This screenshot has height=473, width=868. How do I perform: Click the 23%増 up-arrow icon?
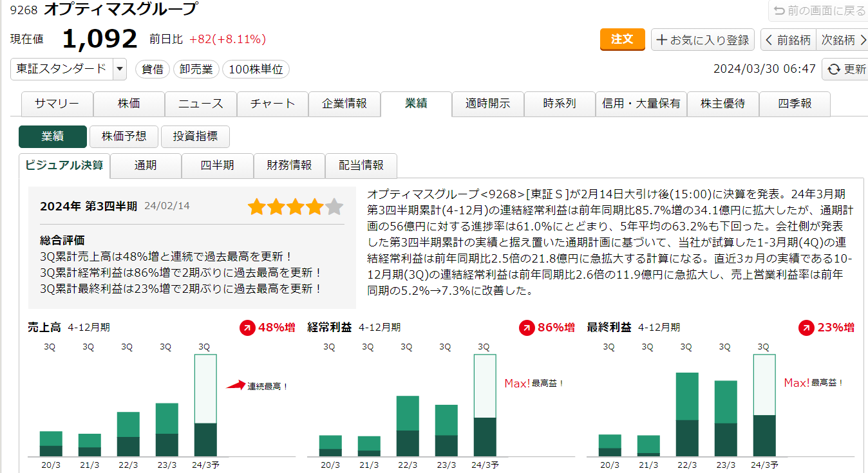[x=806, y=328]
